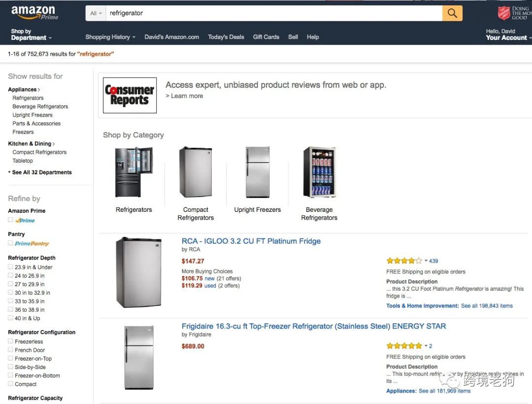Select the Refrigerators category image
Image resolution: width=532 pixels, height=404 pixels.
(x=133, y=172)
